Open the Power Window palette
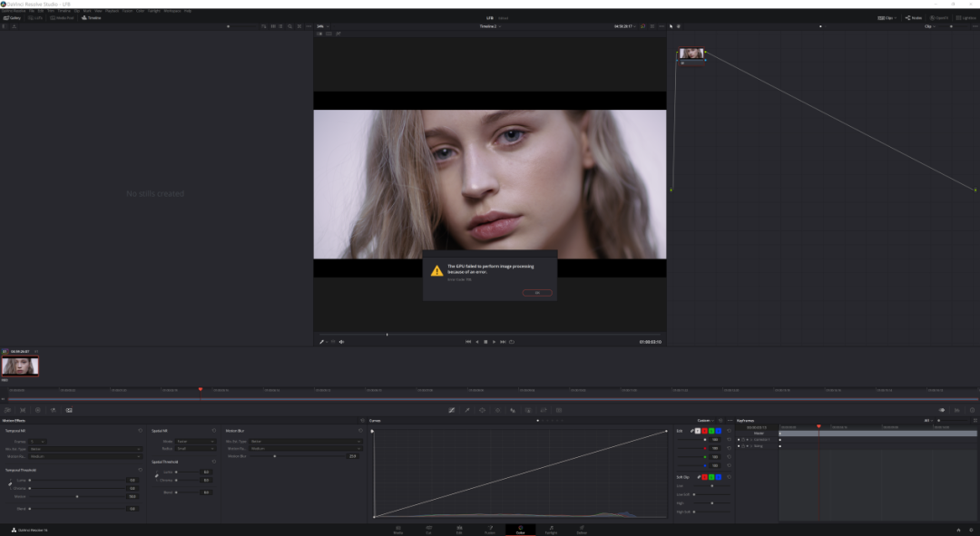Screen dimensions: 980x536 (482, 411)
